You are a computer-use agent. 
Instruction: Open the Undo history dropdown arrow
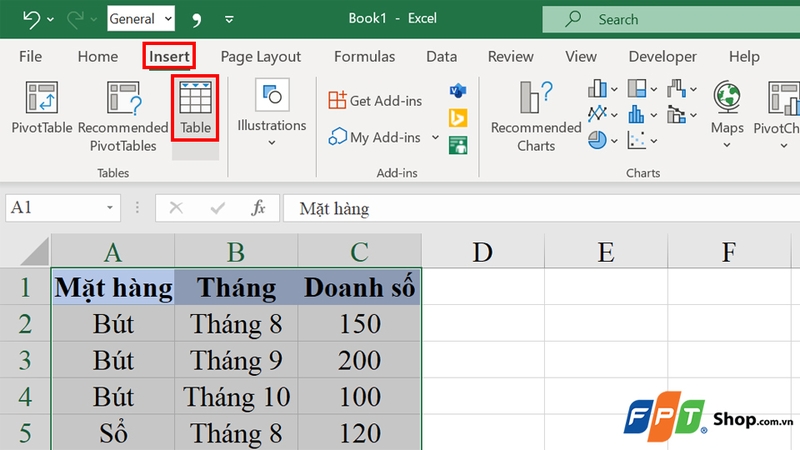pyautogui.click(x=51, y=19)
